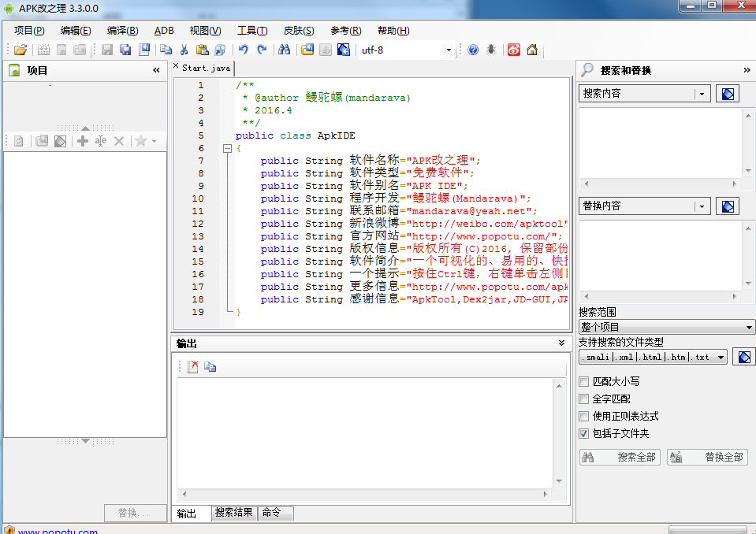Image resolution: width=756 pixels, height=534 pixels.
Task: Collapse the 搜索和替换 panel with the » arrows
Action: (747, 70)
